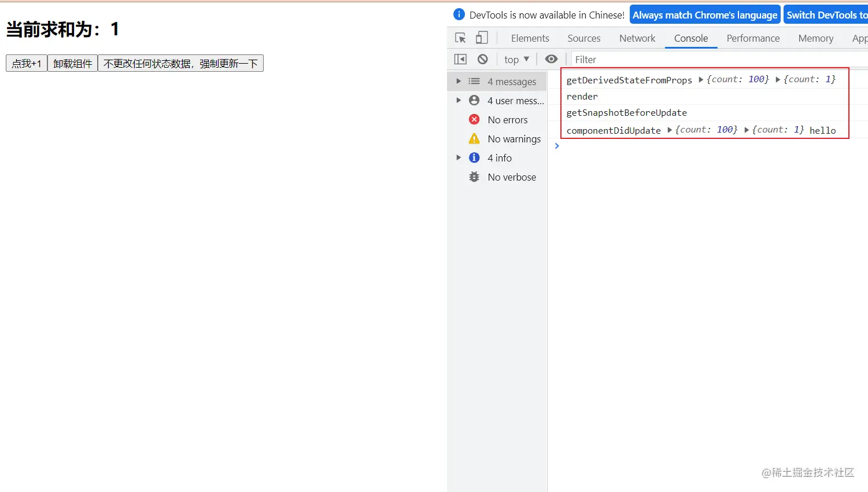Expand {count: 1} in getDerivedStateFromProps row

pos(778,79)
